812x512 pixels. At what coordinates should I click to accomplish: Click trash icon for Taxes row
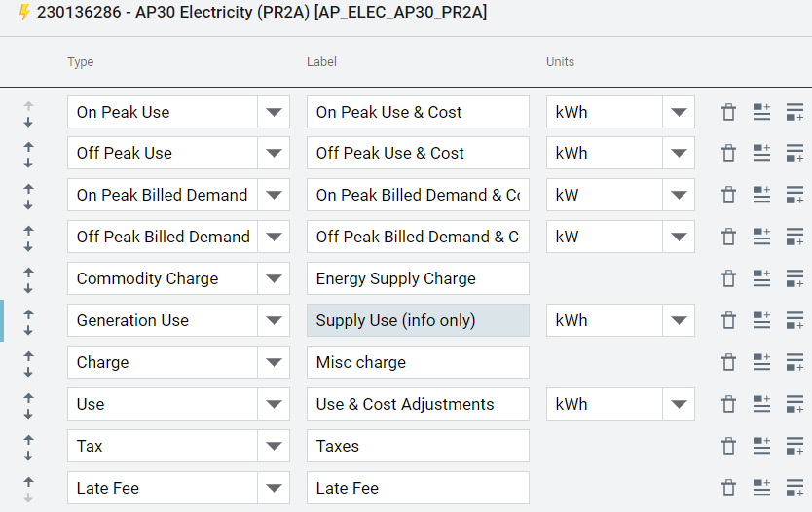(728, 446)
